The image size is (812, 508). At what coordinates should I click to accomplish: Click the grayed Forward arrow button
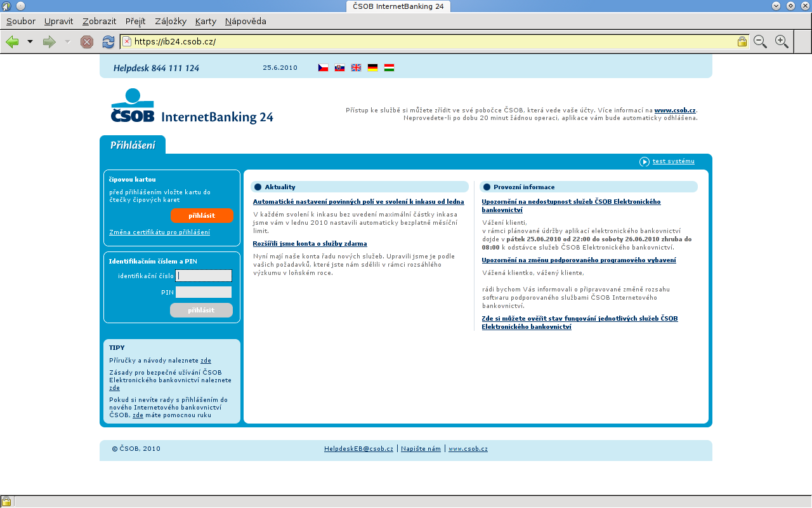point(49,42)
